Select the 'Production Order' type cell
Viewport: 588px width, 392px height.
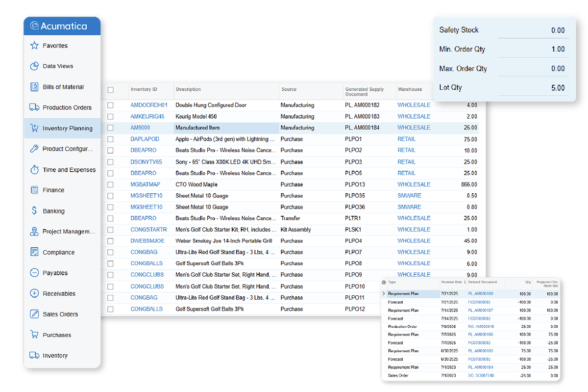click(402, 326)
